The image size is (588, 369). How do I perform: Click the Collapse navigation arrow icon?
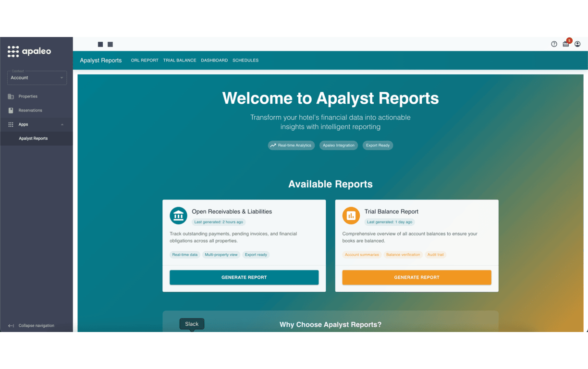(x=11, y=326)
